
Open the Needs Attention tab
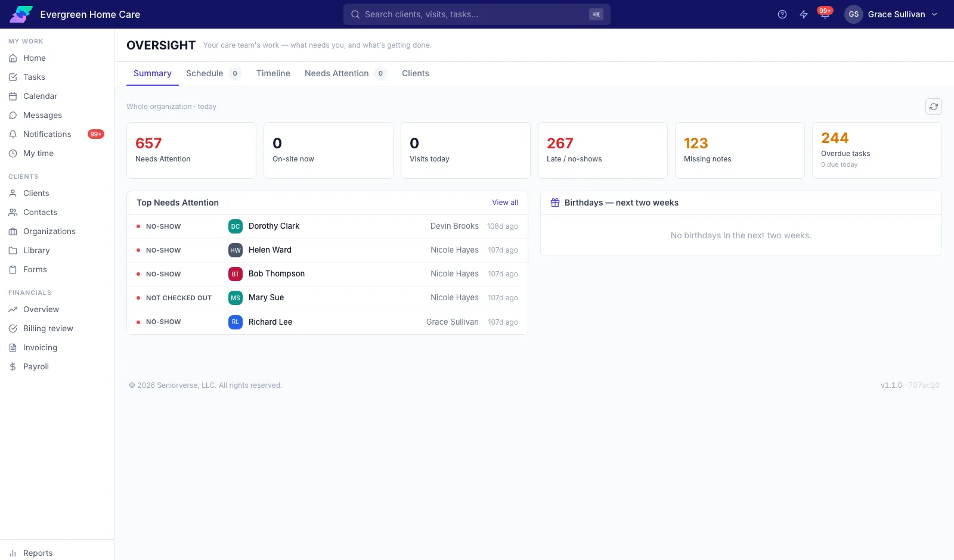pos(346,73)
